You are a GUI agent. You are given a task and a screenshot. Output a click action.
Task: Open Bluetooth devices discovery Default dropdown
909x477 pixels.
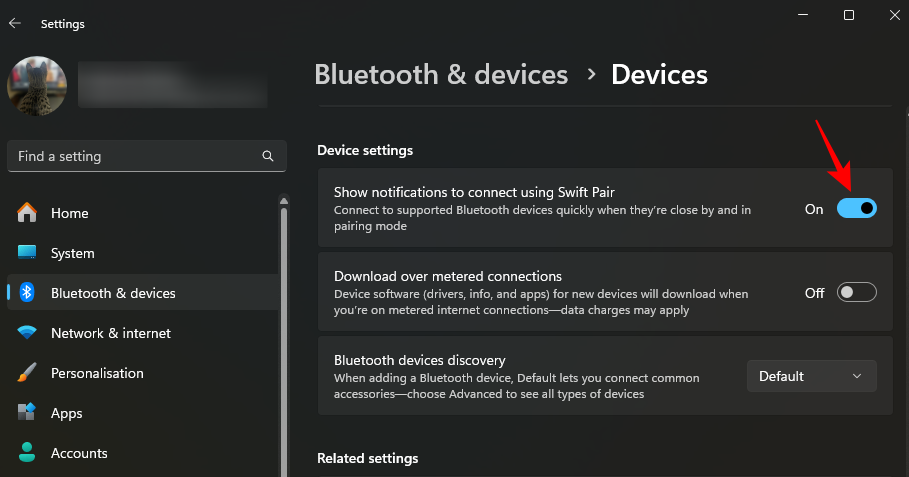(811, 376)
